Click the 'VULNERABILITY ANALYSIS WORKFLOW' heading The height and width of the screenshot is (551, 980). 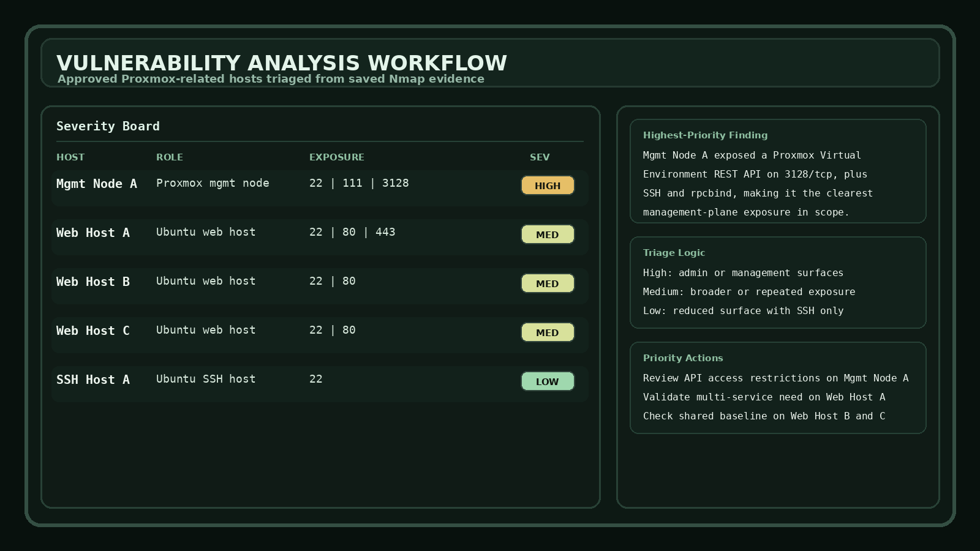(x=282, y=63)
